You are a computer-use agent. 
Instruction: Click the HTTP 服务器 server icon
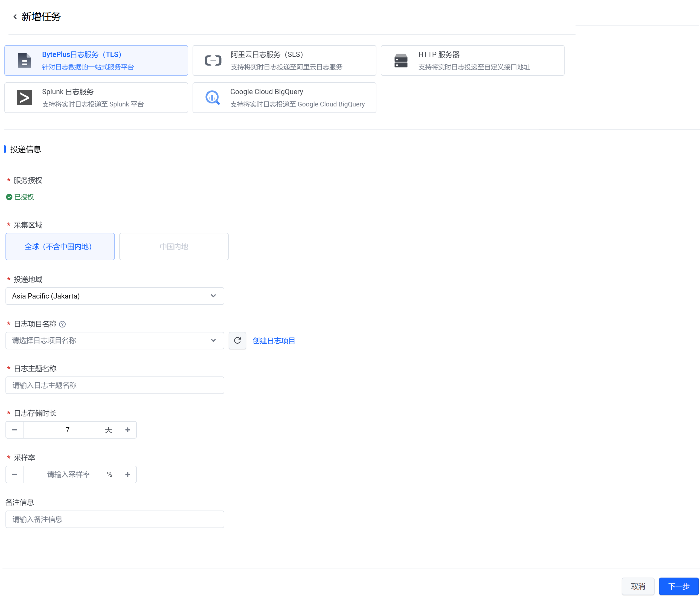[401, 60]
